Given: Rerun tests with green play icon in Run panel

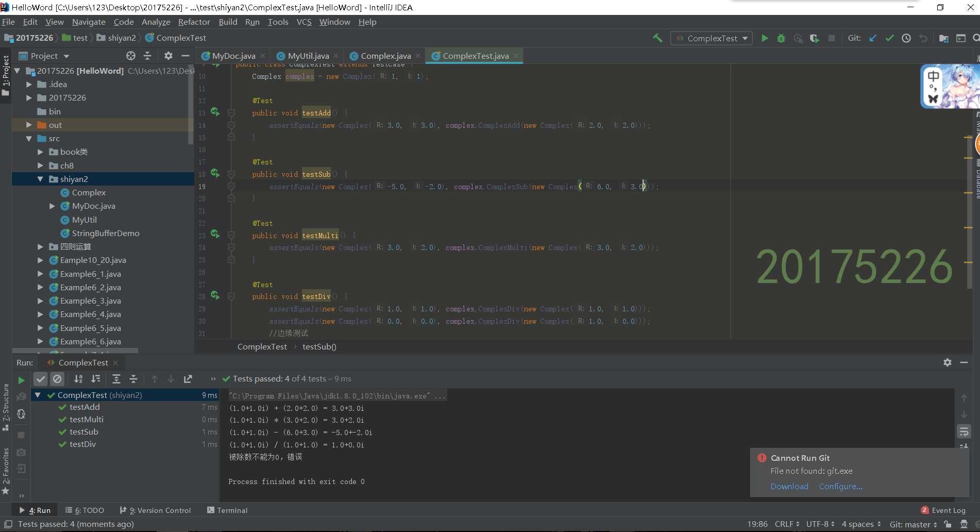Looking at the screenshot, I should (21, 380).
